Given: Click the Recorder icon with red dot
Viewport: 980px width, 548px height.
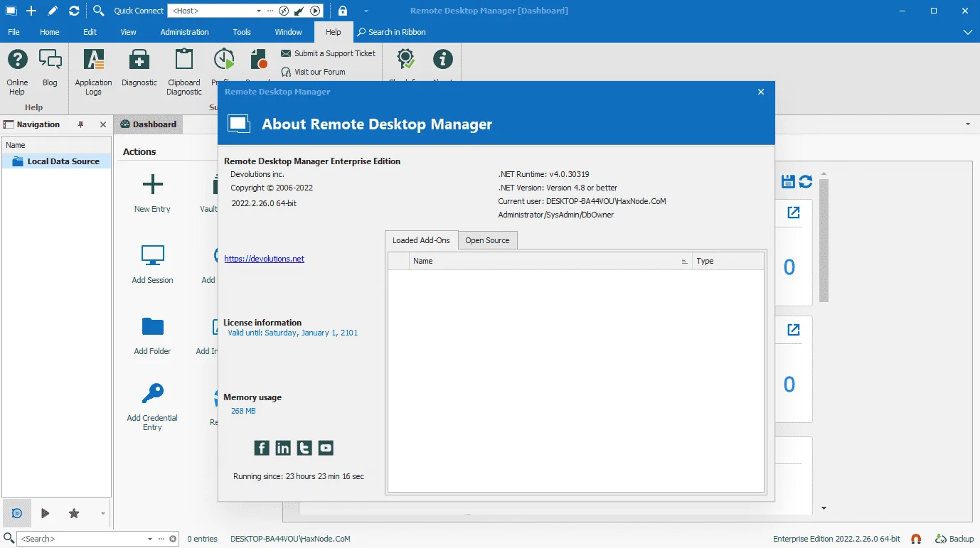Looking at the screenshot, I should [x=257, y=59].
